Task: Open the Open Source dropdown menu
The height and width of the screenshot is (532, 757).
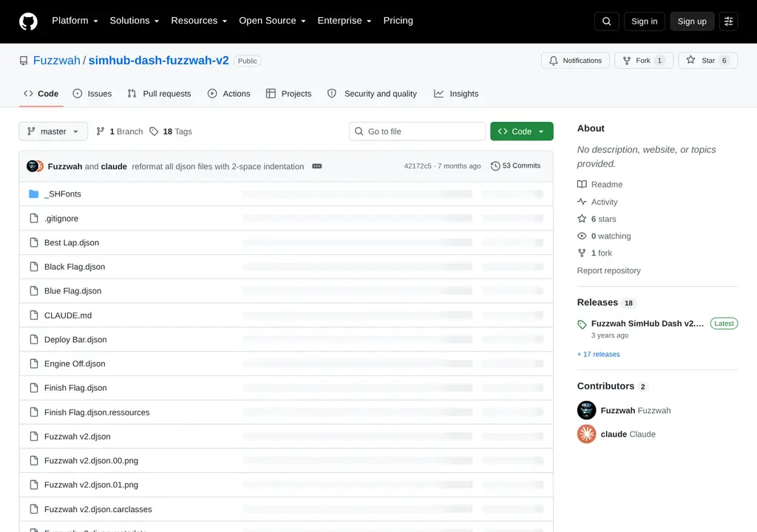Action: click(x=272, y=21)
